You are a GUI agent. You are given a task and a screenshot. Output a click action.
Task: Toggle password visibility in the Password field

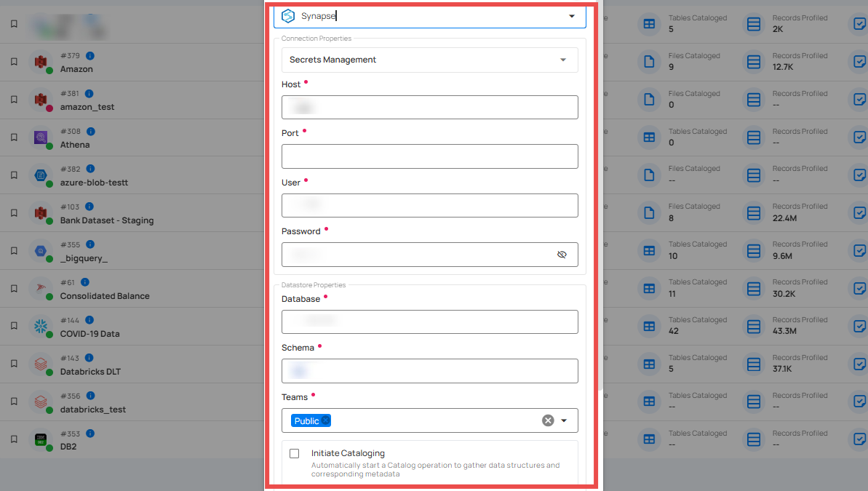[x=562, y=255]
